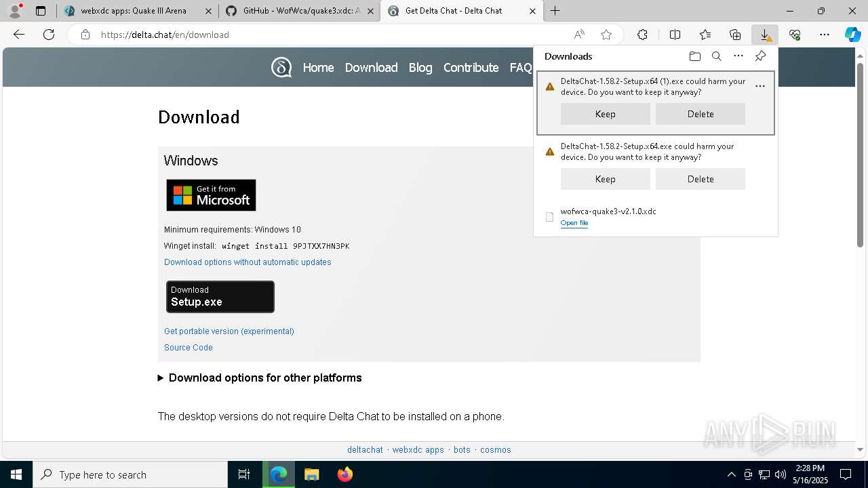The width and height of the screenshot is (868, 488).
Task: Switch to webxdc apps: Quake III Arena tab
Action: coord(138,11)
